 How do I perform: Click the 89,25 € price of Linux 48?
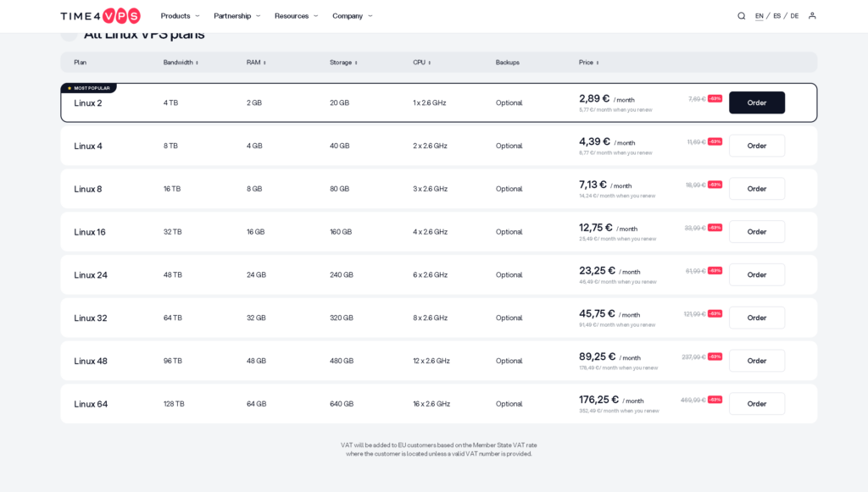click(x=598, y=357)
